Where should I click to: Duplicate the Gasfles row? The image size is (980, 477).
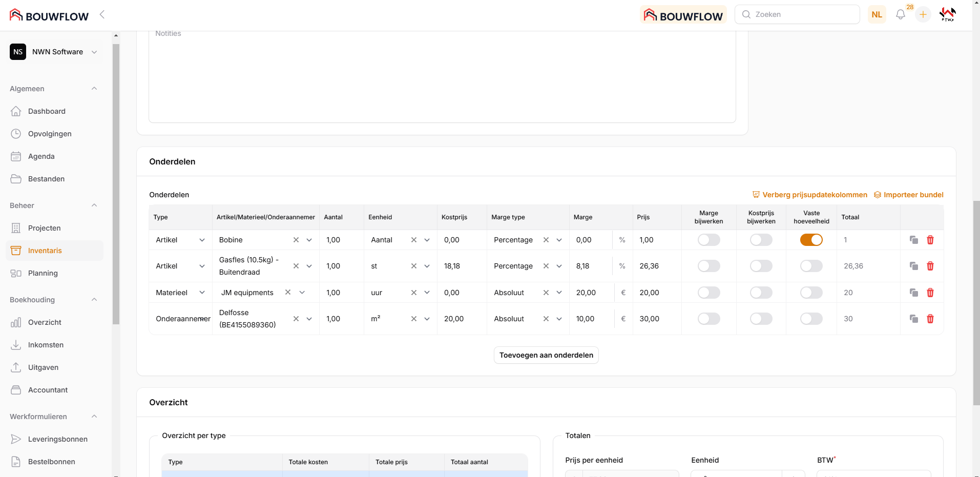(913, 266)
